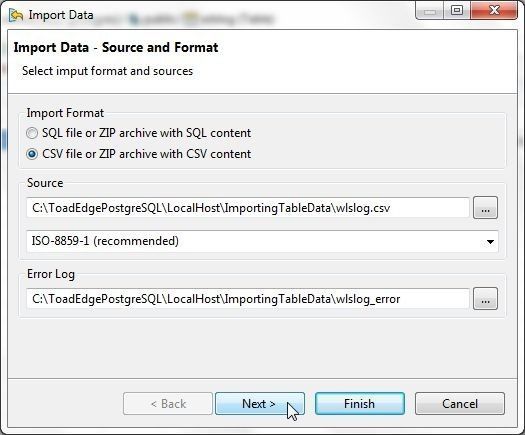Expand the encoding dropdown arrow

490,241
